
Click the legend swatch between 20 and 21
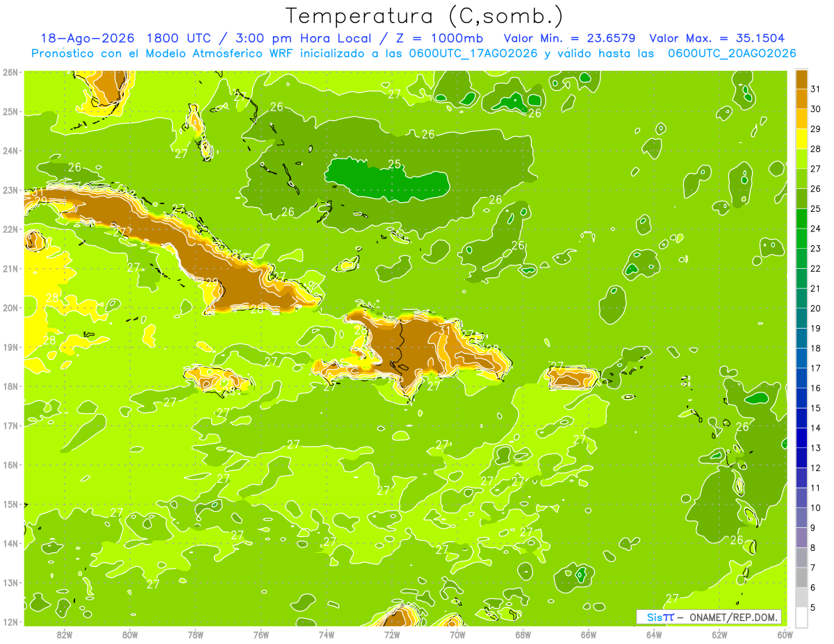[x=801, y=298]
